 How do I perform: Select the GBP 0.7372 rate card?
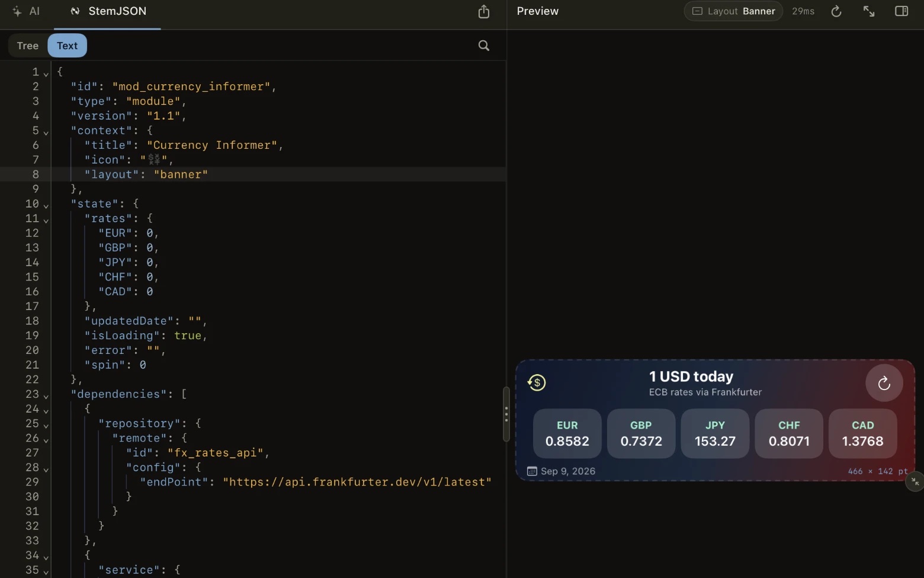[641, 433]
